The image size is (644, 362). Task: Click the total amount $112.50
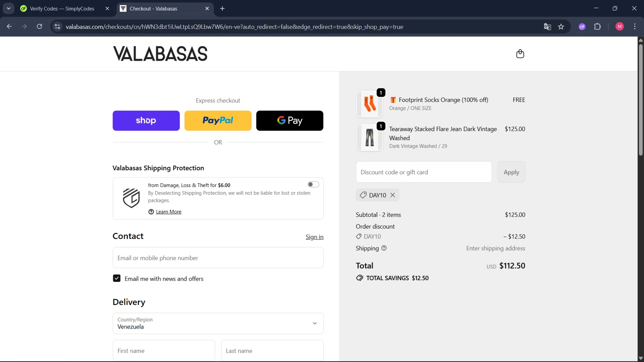[x=512, y=265]
